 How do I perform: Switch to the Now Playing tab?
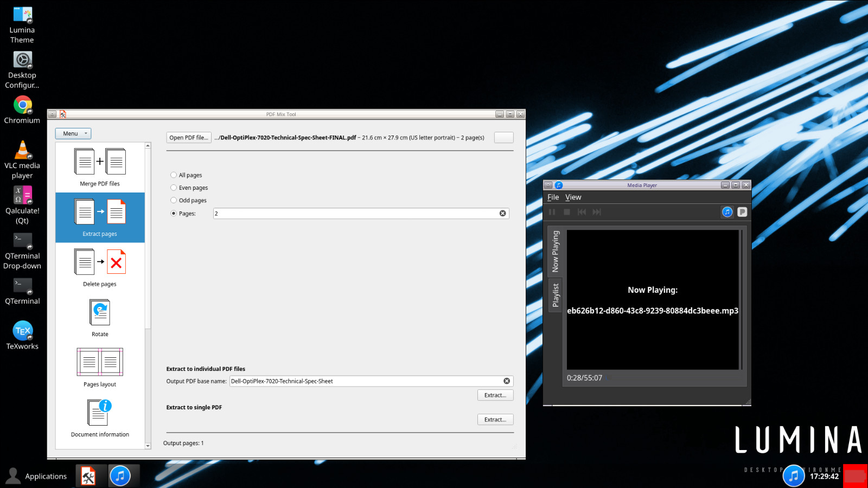click(x=556, y=252)
